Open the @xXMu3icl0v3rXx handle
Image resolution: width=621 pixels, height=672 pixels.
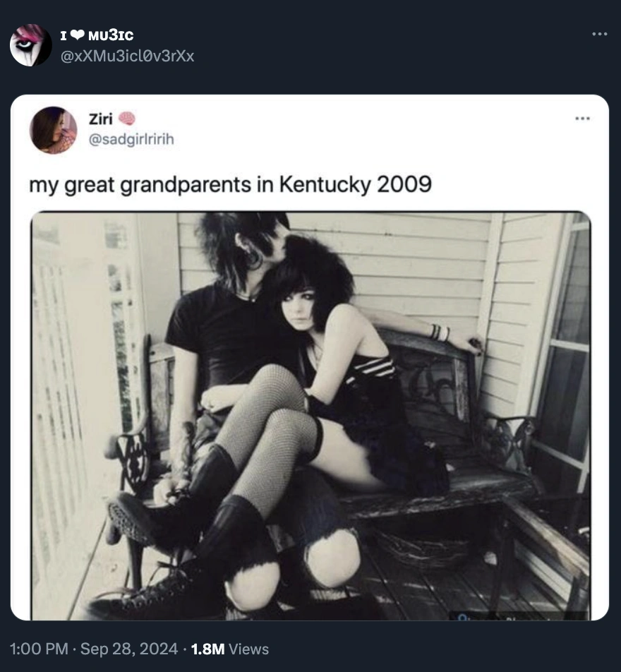[x=127, y=56]
